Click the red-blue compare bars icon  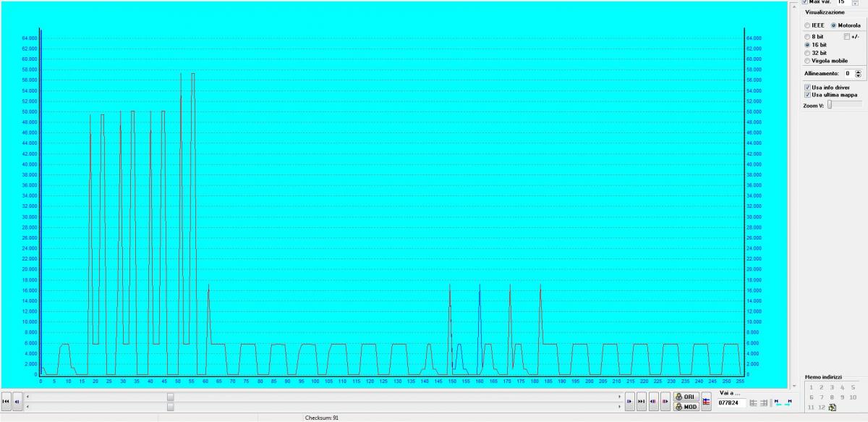click(x=706, y=401)
